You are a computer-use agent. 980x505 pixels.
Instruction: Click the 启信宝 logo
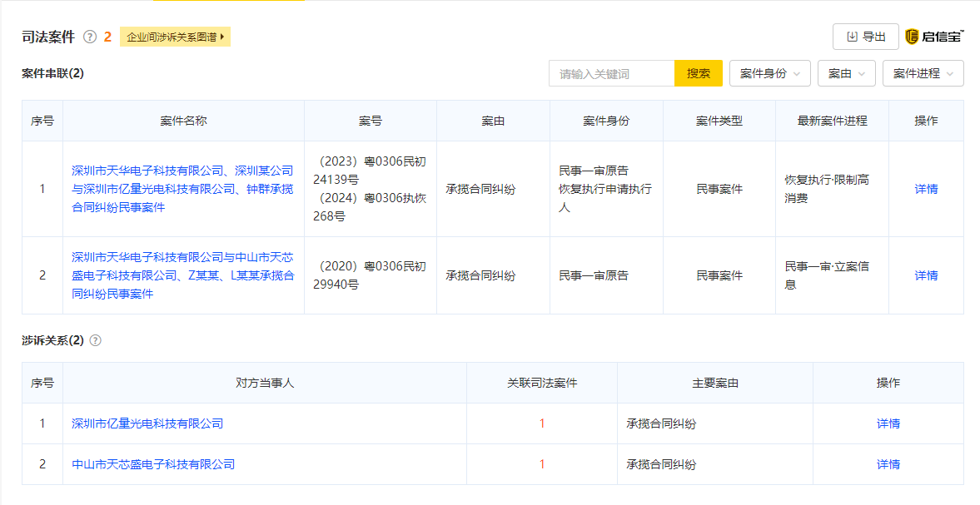point(934,37)
